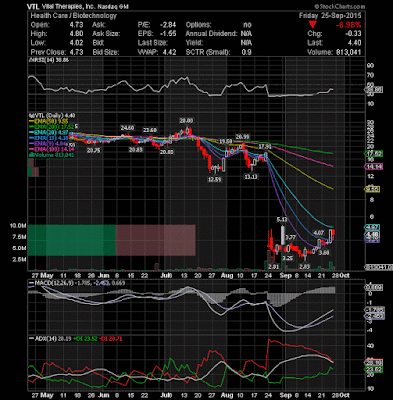
Task: Click the green EMA(200) legend entry
Action: tap(52, 126)
